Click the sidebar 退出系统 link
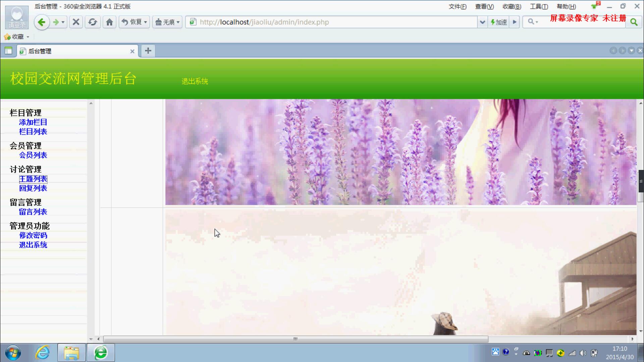This screenshot has height=362, width=644. [x=33, y=245]
